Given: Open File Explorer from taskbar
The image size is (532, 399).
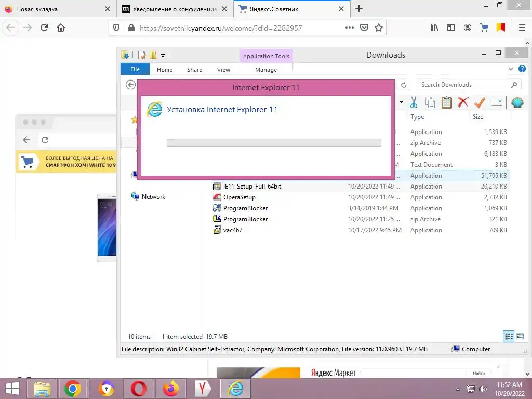Looking at the screenshot, I should [x=42, y=389].
